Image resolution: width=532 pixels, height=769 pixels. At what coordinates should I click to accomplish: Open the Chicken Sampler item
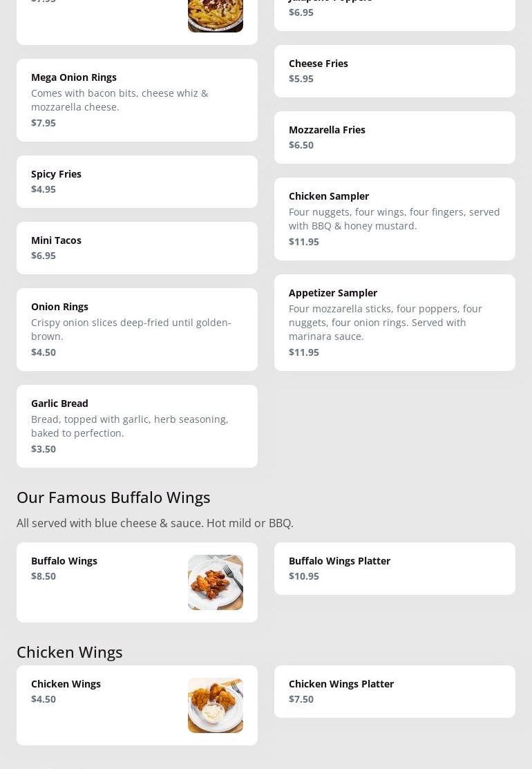tap(395, 219)
